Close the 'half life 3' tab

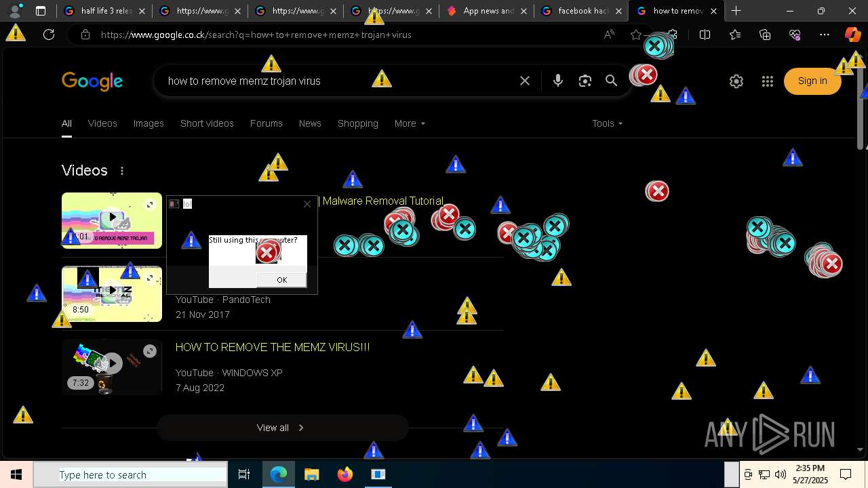pos(142,11)
